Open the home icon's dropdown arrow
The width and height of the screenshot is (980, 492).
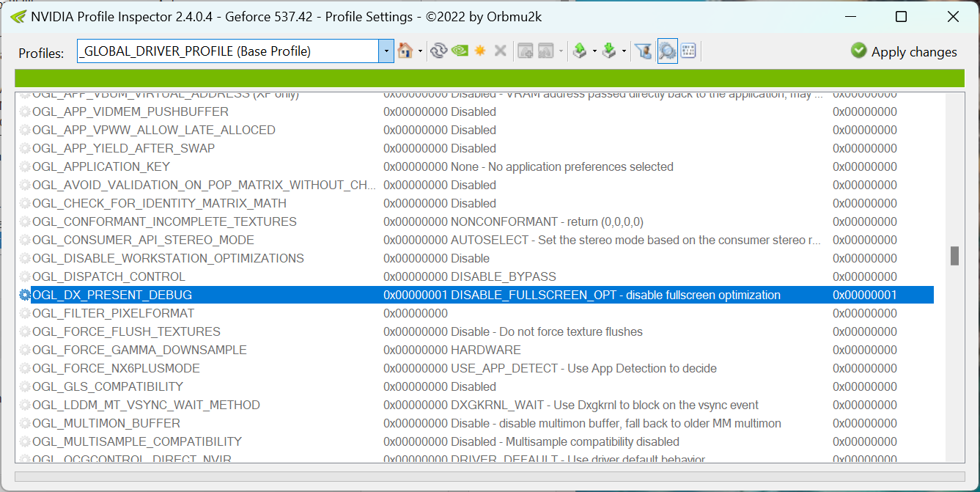(419, 51)
